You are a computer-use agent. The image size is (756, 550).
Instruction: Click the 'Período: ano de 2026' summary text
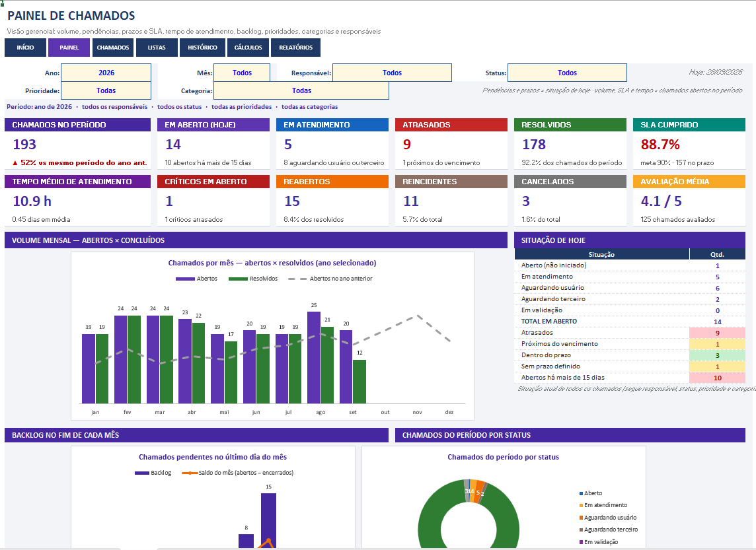tap(39, 107)
